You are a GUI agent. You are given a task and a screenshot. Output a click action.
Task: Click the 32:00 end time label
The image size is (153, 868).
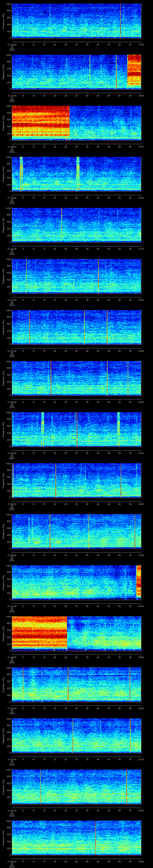141,810
